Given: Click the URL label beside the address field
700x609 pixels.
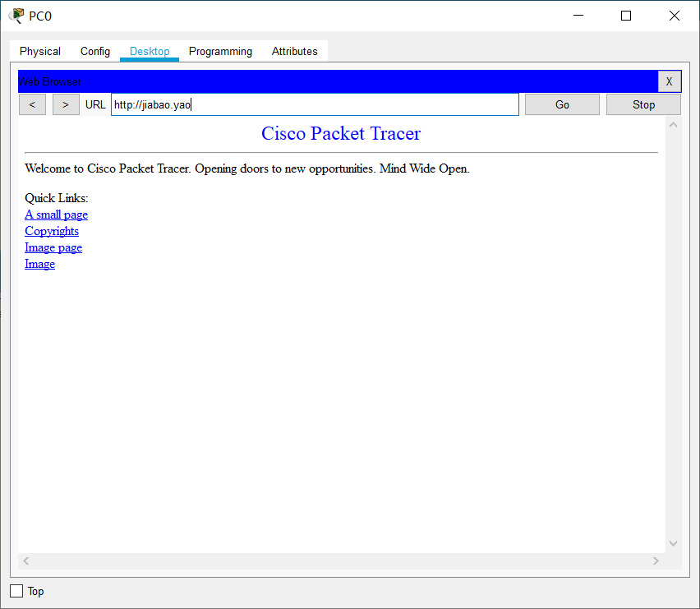Looking at the screenshot, I should click(95, 104).
